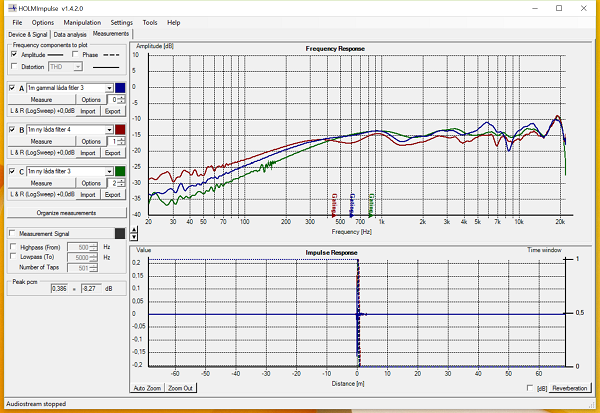Click Auto Zoom on impulse response
Screen dimensions: 600x413
147,388
